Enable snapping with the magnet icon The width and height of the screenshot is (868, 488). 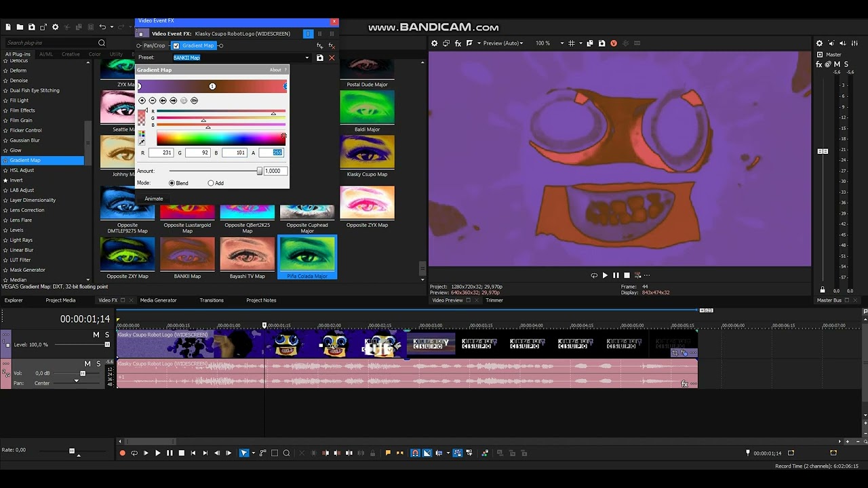(x=415, y=453)
